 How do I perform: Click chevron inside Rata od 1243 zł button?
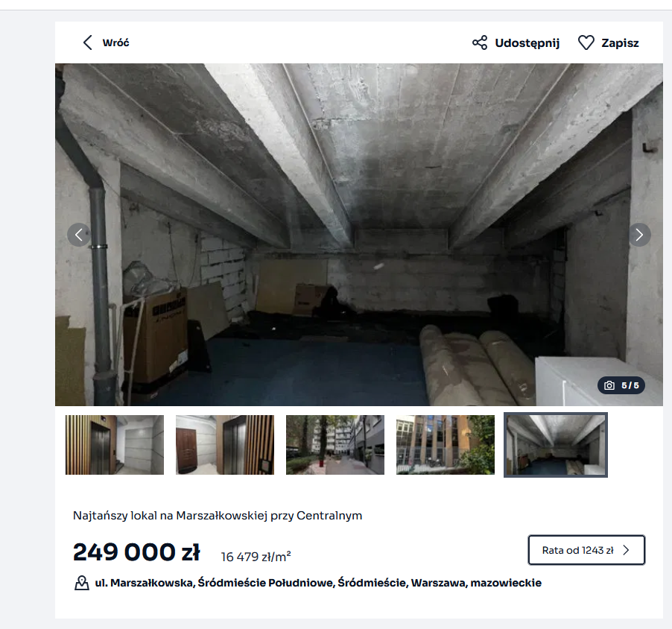[x=626, y=550]
